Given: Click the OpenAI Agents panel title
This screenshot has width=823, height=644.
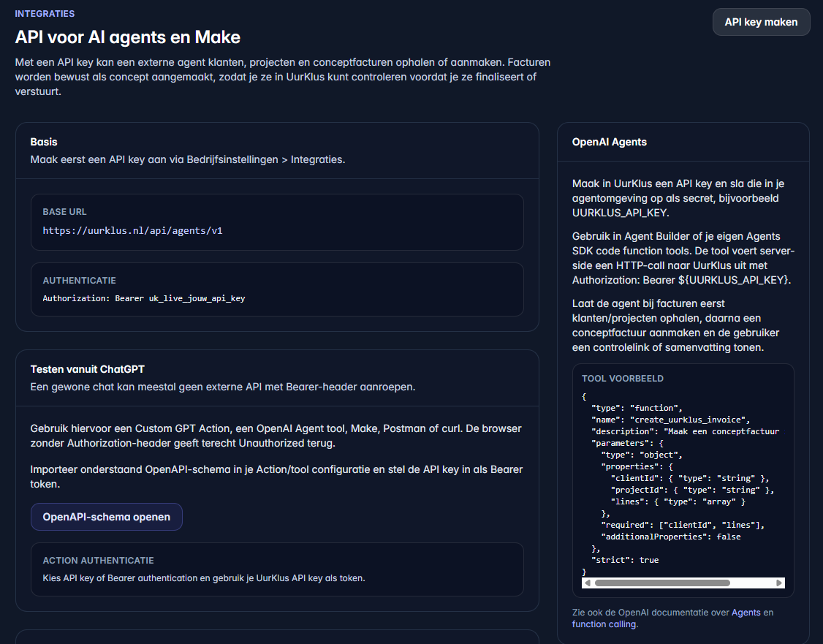Looking at the screenshot, I should coord(610,142).
